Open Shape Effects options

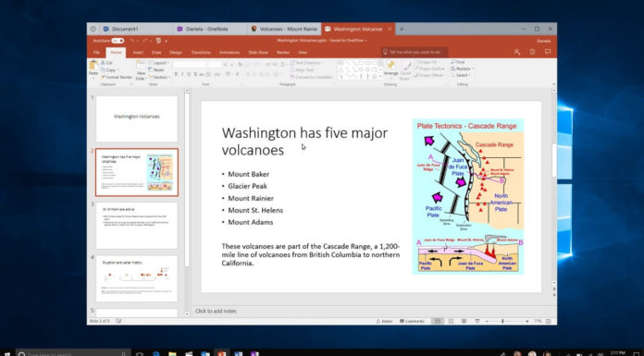pos(429,76)
